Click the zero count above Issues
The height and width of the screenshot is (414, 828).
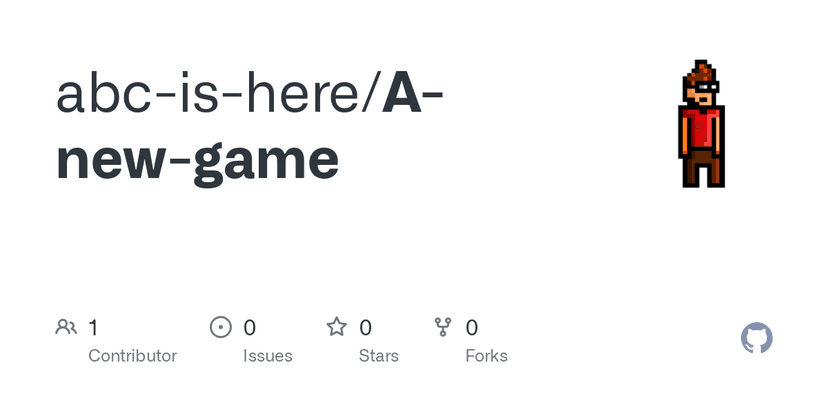point(249,328)
